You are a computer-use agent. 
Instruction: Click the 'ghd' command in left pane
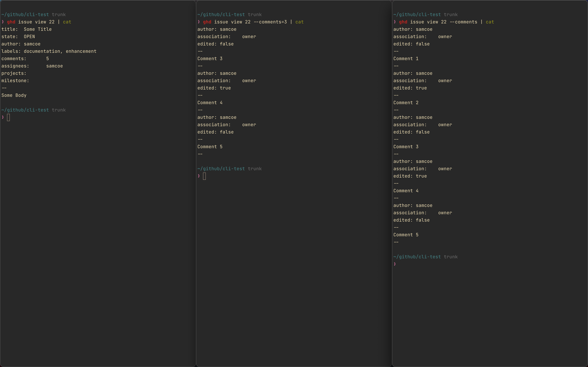11,22
